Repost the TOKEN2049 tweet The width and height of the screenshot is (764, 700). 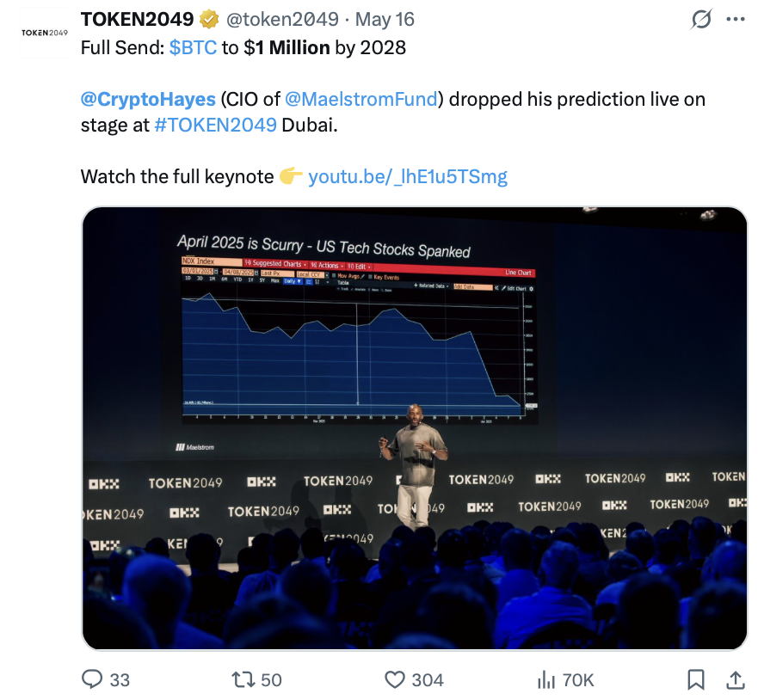(x=243, y=679)
